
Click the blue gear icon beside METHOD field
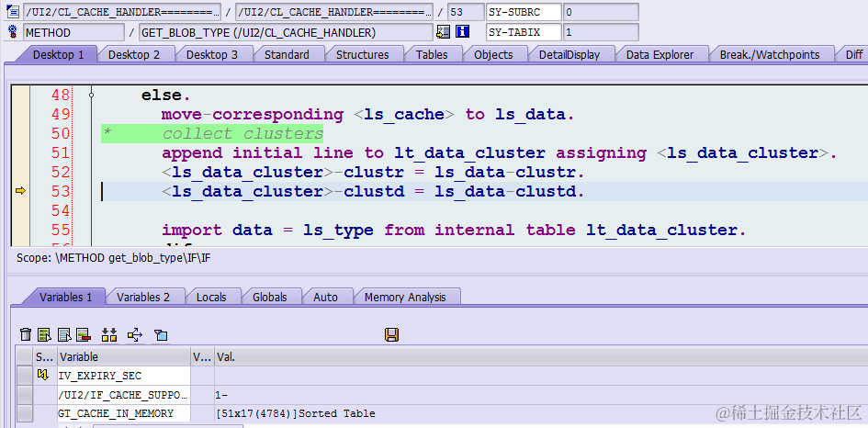pos(12,31)
